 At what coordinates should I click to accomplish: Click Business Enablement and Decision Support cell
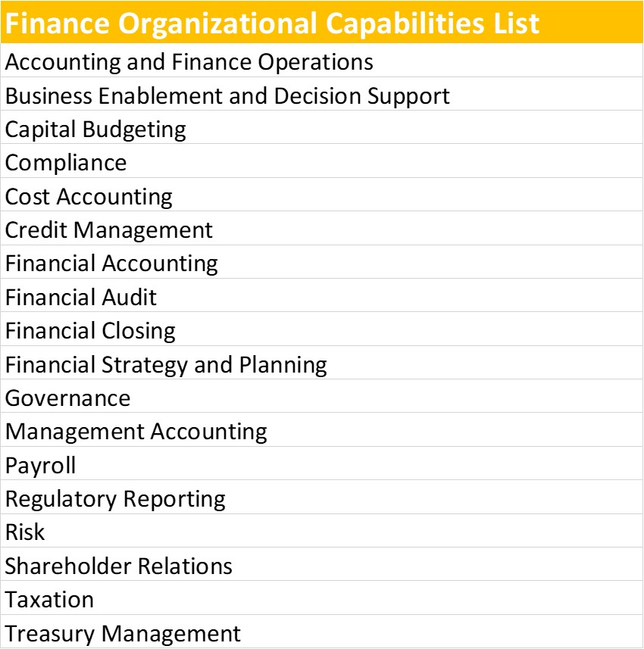(227, 95)
